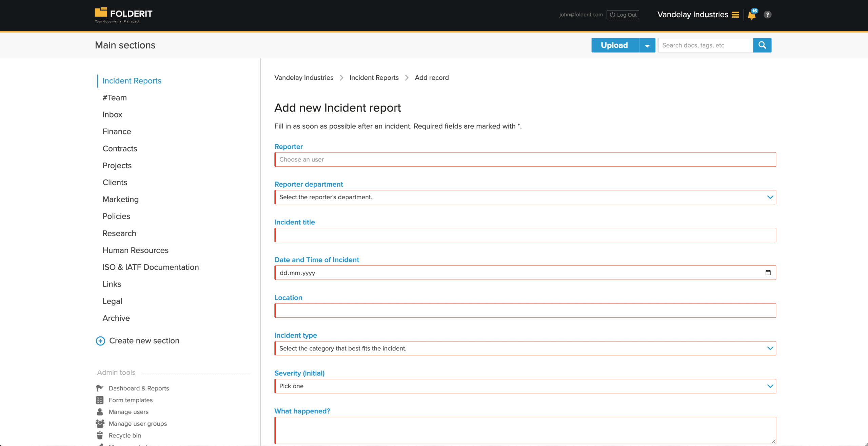Click the magnifier search button
Screen dimensions: 868x446
click(762, 45)
